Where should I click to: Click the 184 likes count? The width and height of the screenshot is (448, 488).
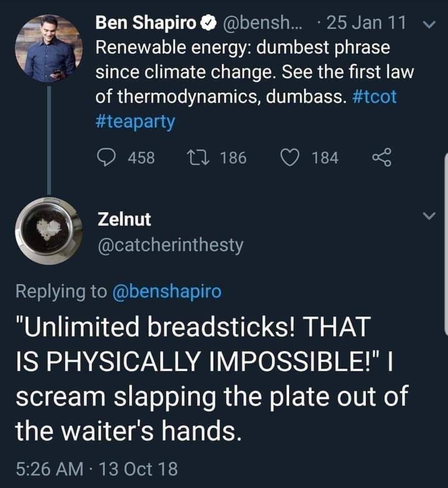[325, 158]
